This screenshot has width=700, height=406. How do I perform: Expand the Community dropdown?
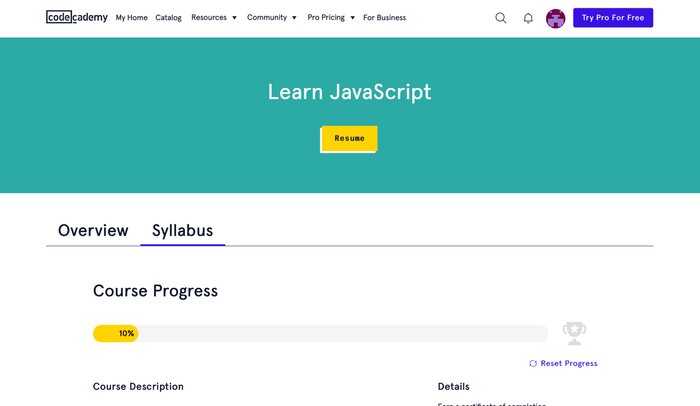(271, 17)
